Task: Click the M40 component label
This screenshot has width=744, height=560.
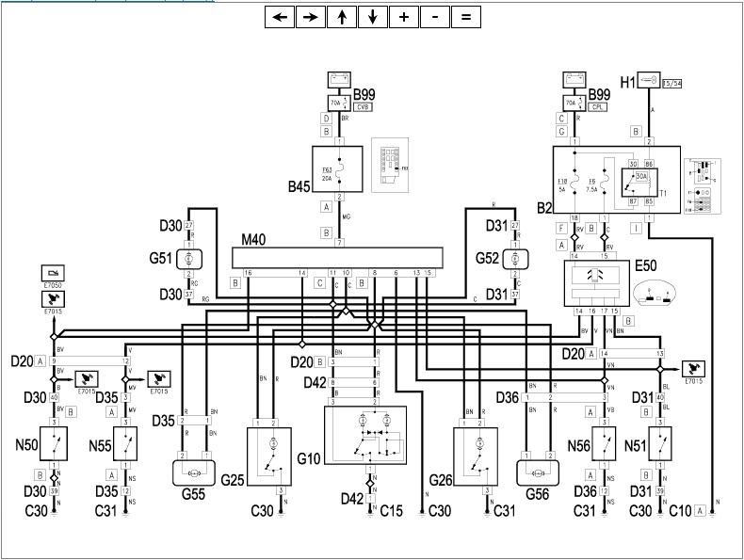Action: pyautogui.click(x=254, y=239)
